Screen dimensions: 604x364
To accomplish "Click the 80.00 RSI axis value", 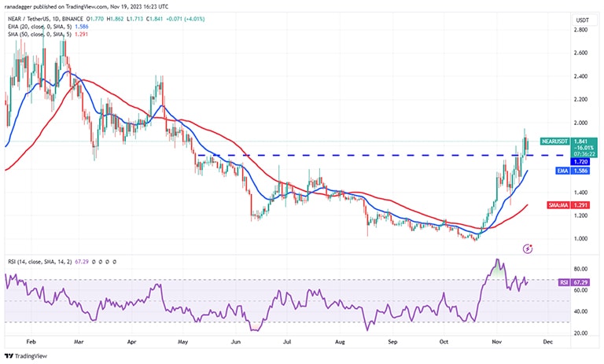I will click(x=580, y=269).
